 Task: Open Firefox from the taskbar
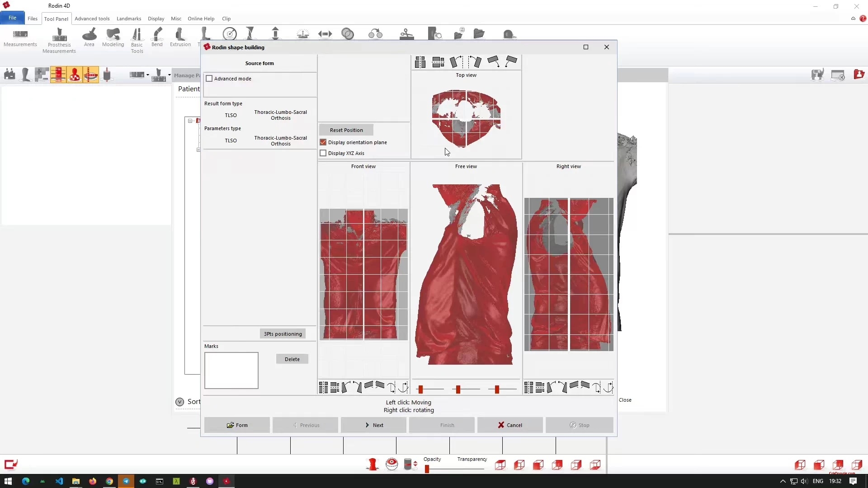[x=92, y=481]
